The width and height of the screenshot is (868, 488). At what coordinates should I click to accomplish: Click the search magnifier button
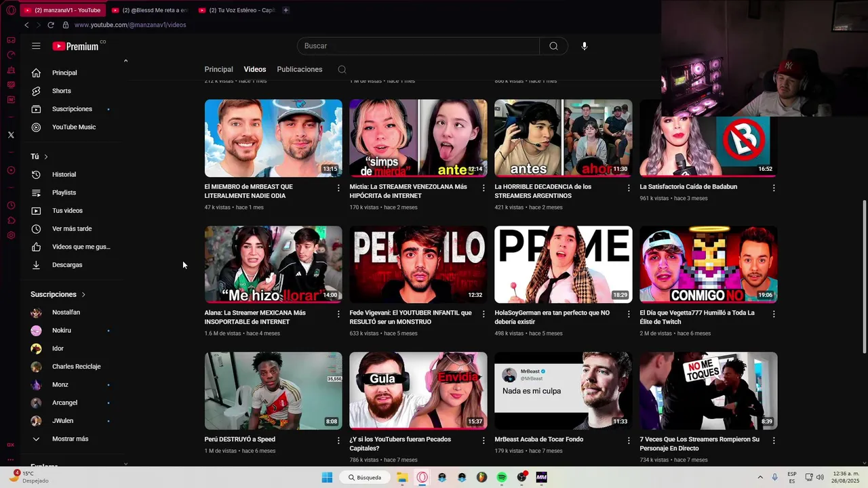tap(553, 46)
